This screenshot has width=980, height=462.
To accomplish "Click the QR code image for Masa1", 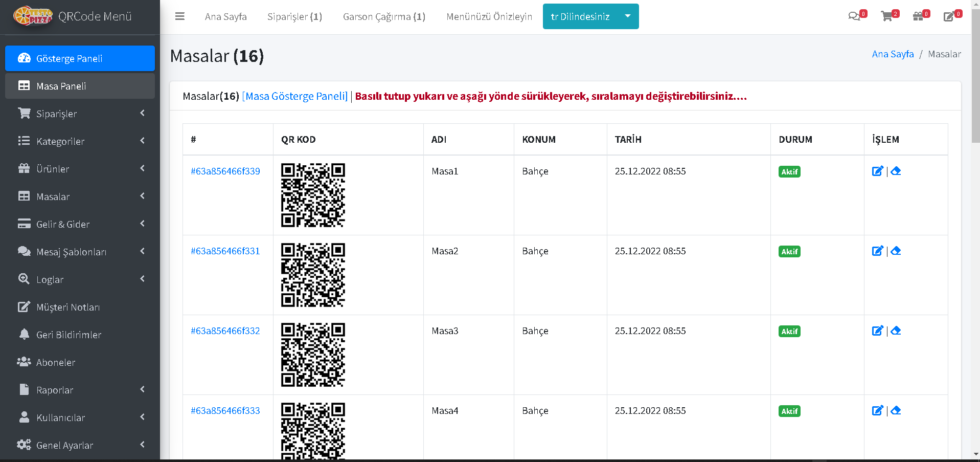I will click(313, 195).
